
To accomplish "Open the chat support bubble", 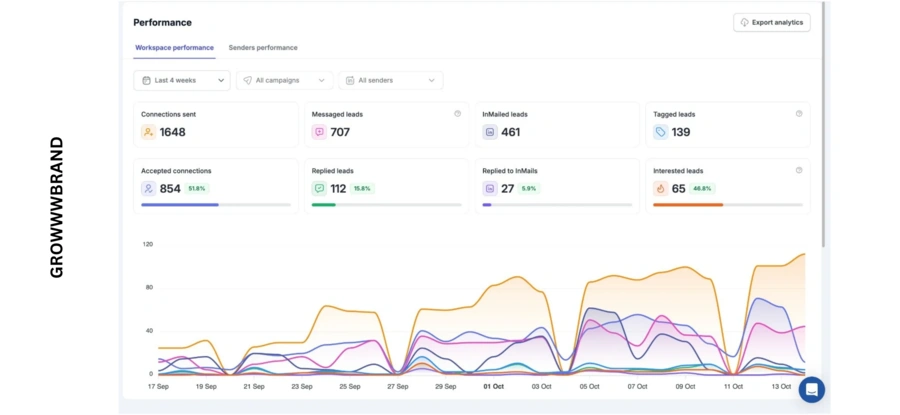I will (812, 390).
